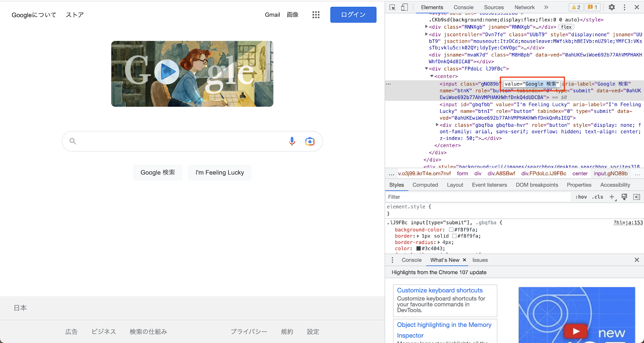Screen dimensions: 644x343
Task: Collapse the div class FPdoLc node
Action: (427, 68)
